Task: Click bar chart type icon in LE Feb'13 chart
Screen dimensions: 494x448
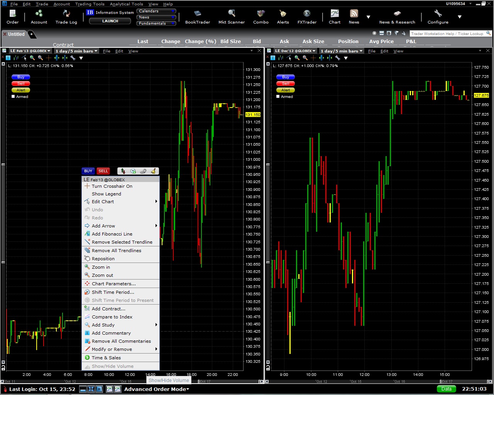Action: point(16,58)
